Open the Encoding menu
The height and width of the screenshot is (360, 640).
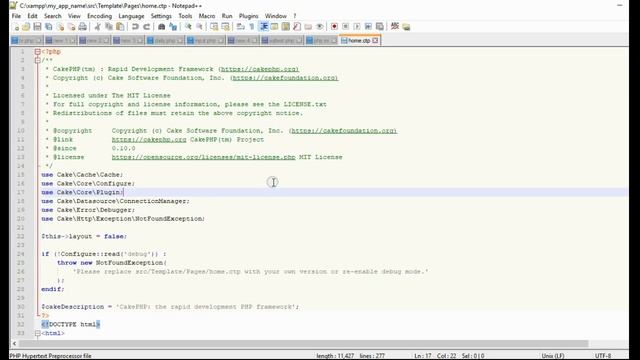coord(99,16)
